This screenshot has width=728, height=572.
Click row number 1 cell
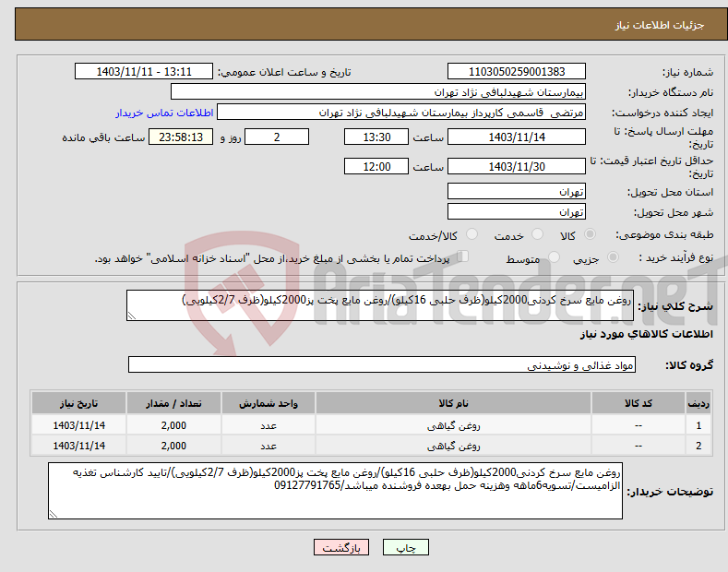coord(698,425)
